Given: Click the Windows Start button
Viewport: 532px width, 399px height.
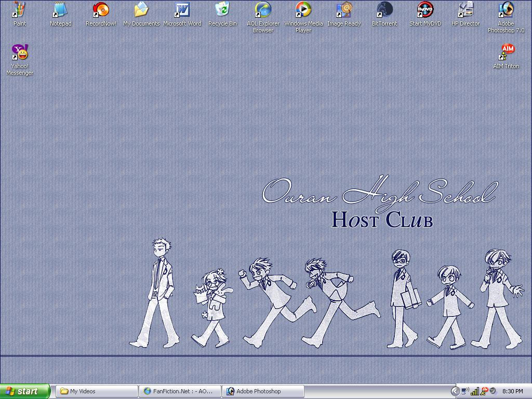Looking at the screenshot, I should (x=25, y=391).
